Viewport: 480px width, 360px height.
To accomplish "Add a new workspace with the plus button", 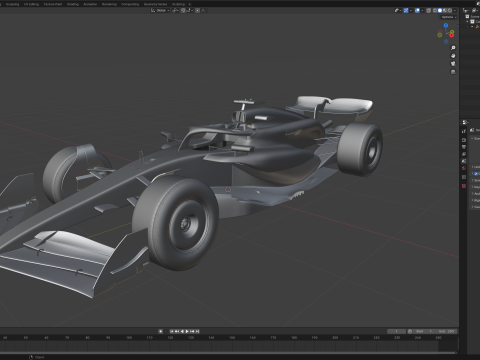I will point(190,4).
